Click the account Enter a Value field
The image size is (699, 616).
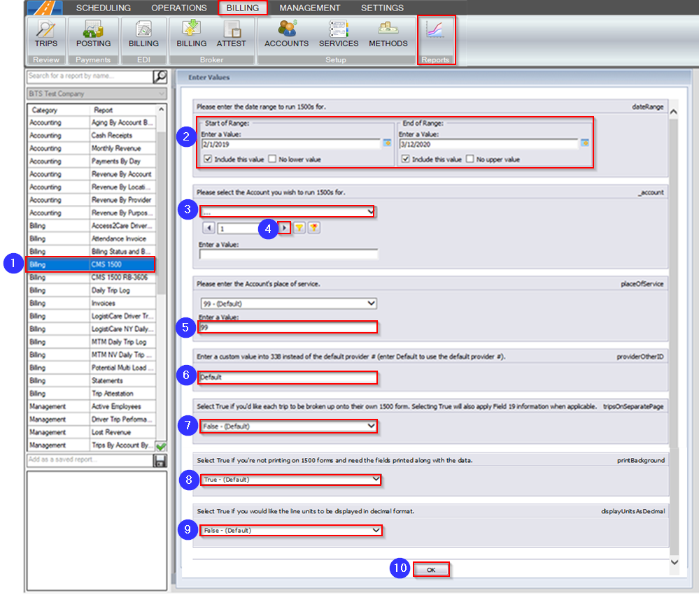(288, 255)
